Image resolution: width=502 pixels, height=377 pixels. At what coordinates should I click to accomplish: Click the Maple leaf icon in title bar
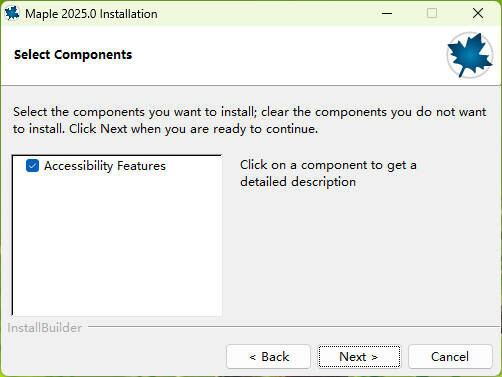point(12,13)
